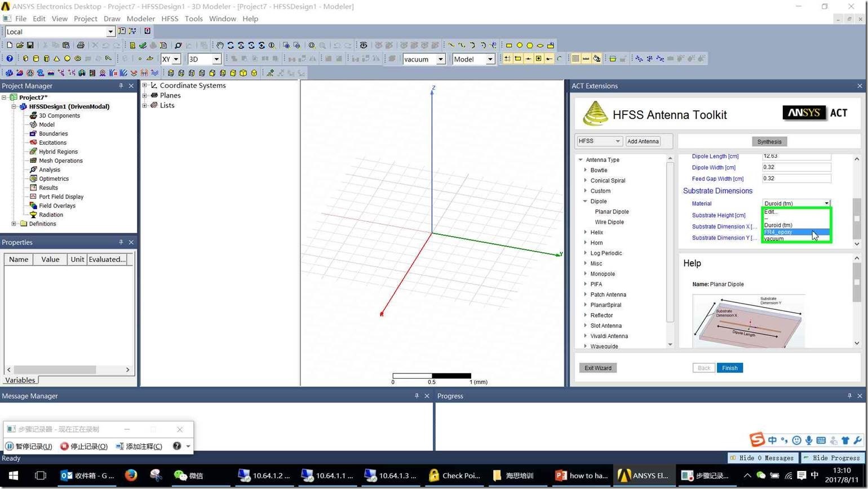Select the Draw Spline tool
The height and width of the screenshot is (489, 868).
462,45
